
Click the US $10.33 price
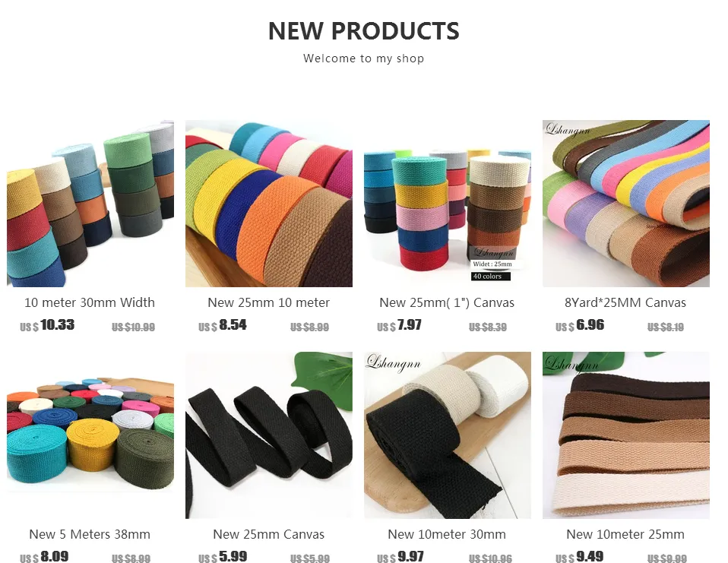coord(47,325)
